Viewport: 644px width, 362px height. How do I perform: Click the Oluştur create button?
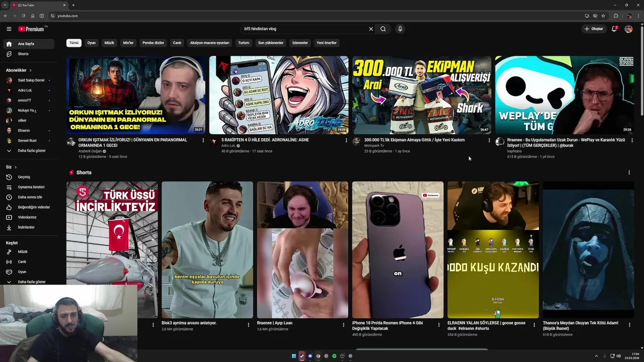[593, 29]
